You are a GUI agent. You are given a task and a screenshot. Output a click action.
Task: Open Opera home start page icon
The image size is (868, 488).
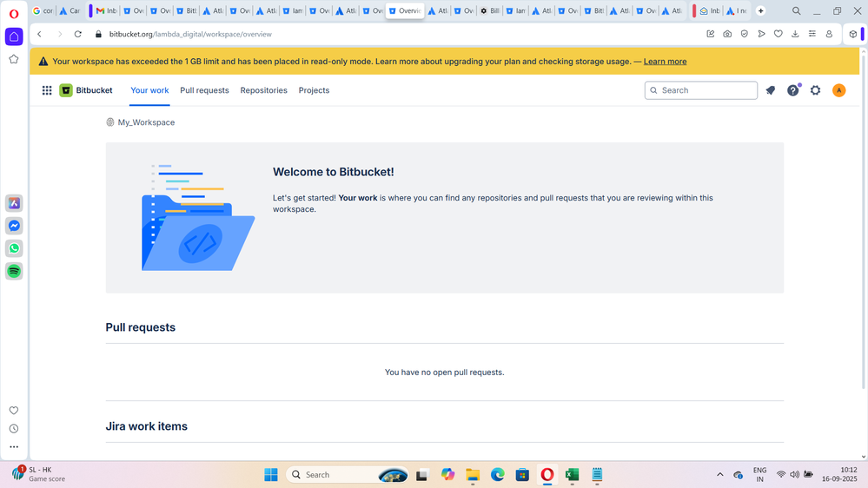(14, 36)
